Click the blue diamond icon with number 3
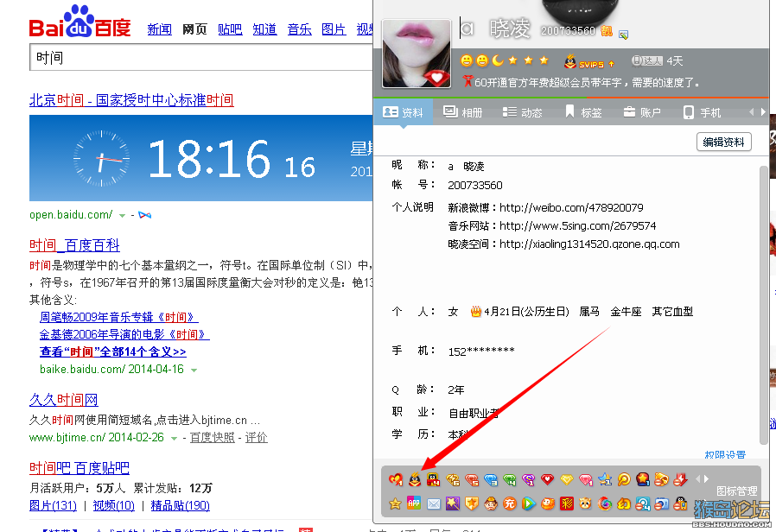This screenshot has height=532, width=776. click(x=491, y=479)
